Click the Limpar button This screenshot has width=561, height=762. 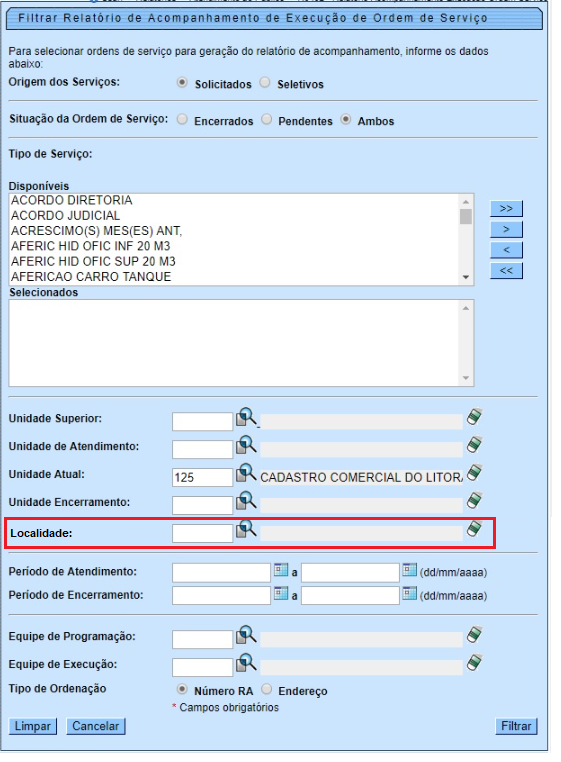[33, 726]
